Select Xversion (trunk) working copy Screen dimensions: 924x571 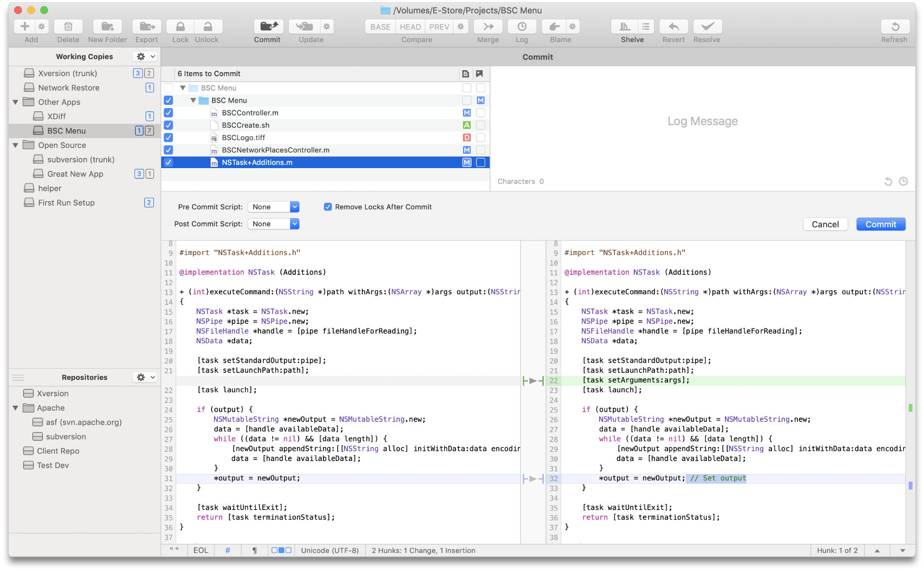[85, 73]
